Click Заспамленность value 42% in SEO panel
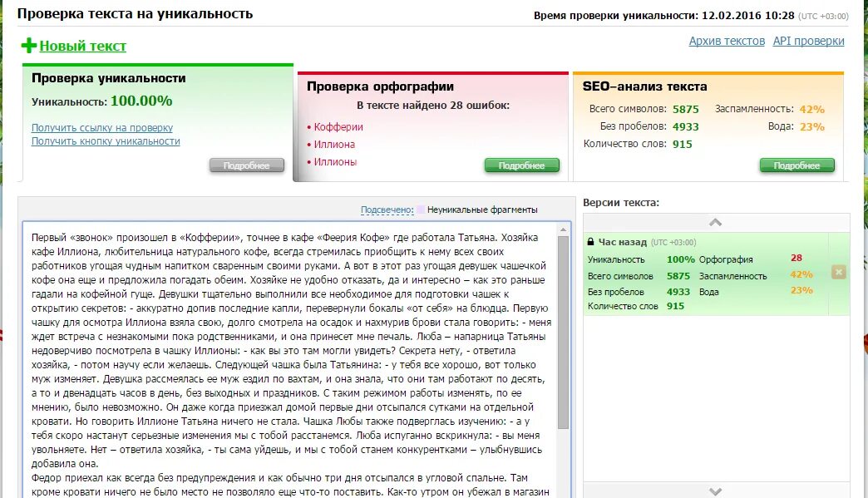This screenshot has width=868, height=498. 811,109
